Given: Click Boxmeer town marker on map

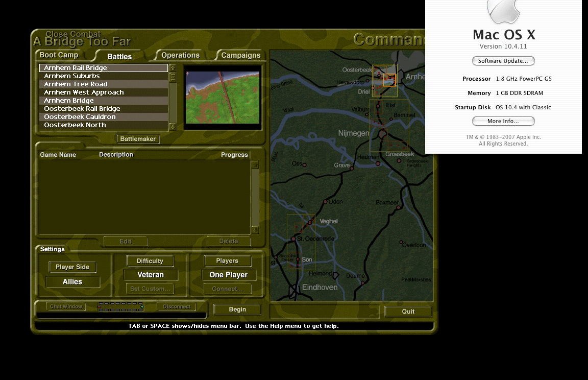Looking at the screenshot, I should pyautogui.click(x=398, y=207).
